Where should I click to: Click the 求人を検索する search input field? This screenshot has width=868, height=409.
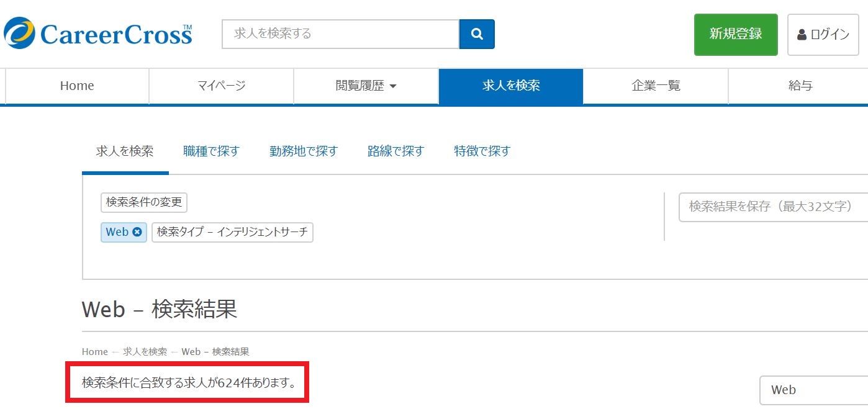340,34
